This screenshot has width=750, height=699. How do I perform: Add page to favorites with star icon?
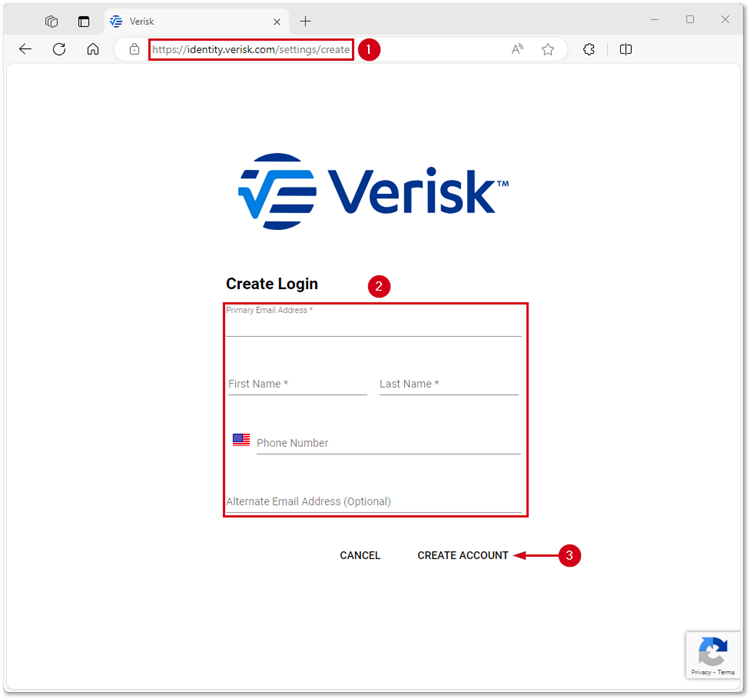pyautogui.click(x=548, y=49)
